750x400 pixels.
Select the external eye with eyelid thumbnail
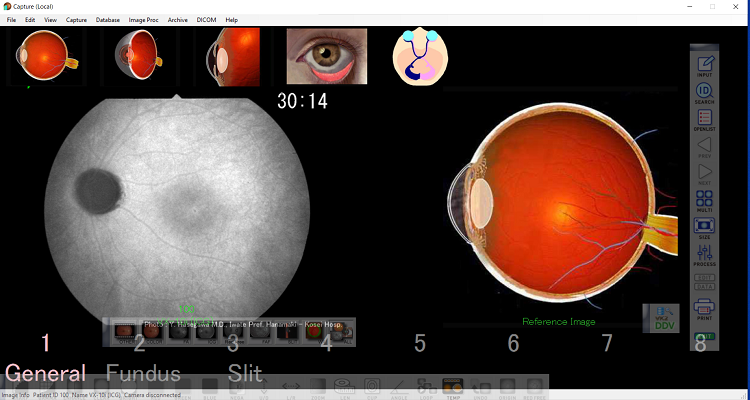point(327,56)
